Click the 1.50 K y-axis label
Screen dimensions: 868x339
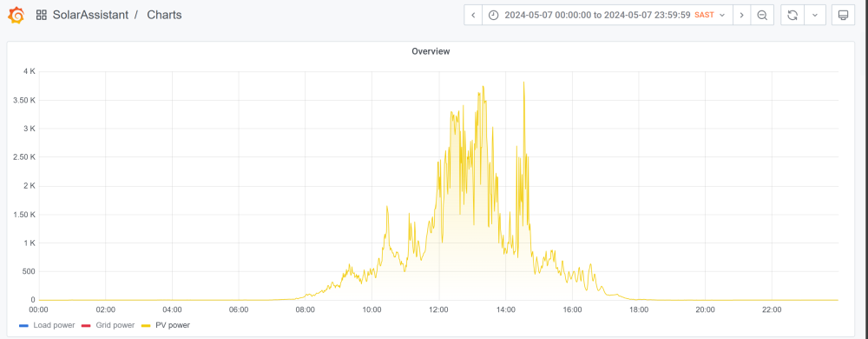point(24,215)
